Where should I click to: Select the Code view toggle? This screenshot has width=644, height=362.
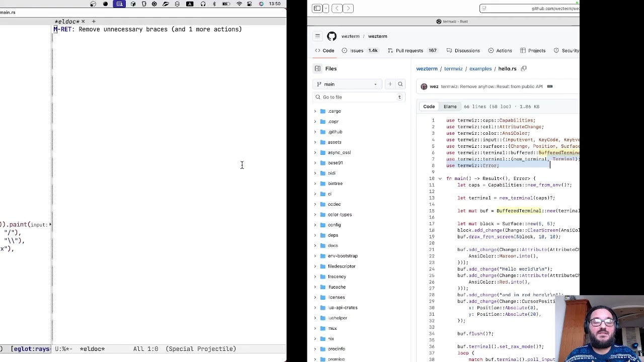pos(429,107)
